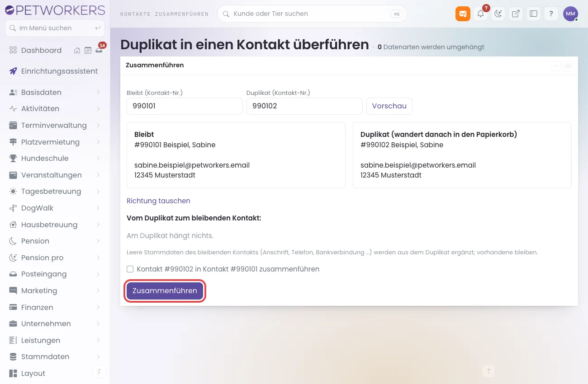The image size is (588, 384).
Task: Focus the Bleibt Kontakt-Nr. field 990101
Action: [x=185, y=106]
